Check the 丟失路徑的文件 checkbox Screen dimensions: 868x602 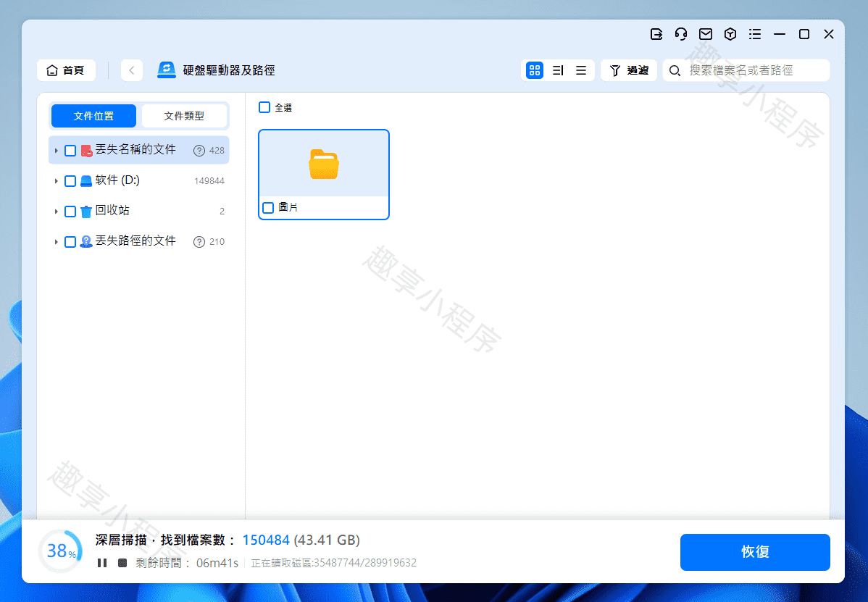pos(70,242)
